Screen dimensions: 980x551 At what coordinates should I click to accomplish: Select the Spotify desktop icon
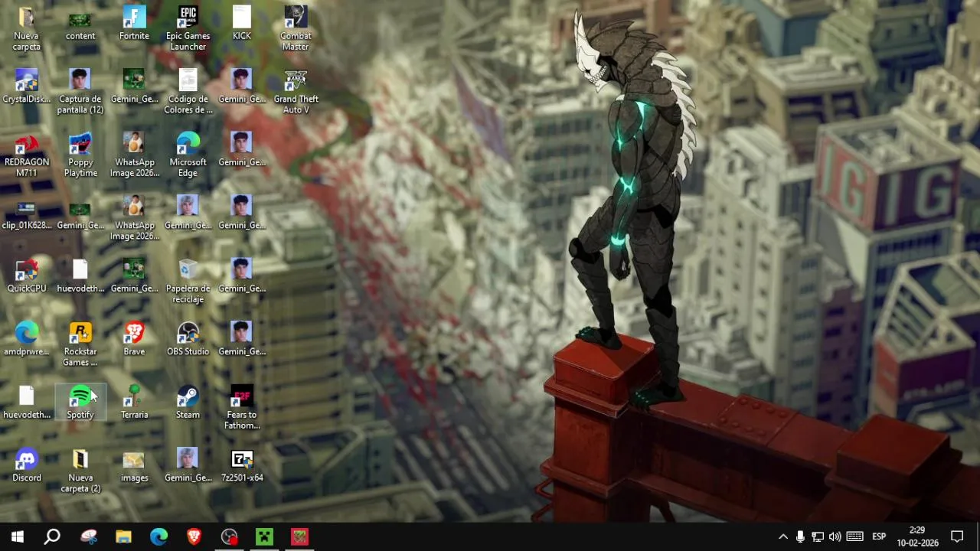tap(80, 402)
